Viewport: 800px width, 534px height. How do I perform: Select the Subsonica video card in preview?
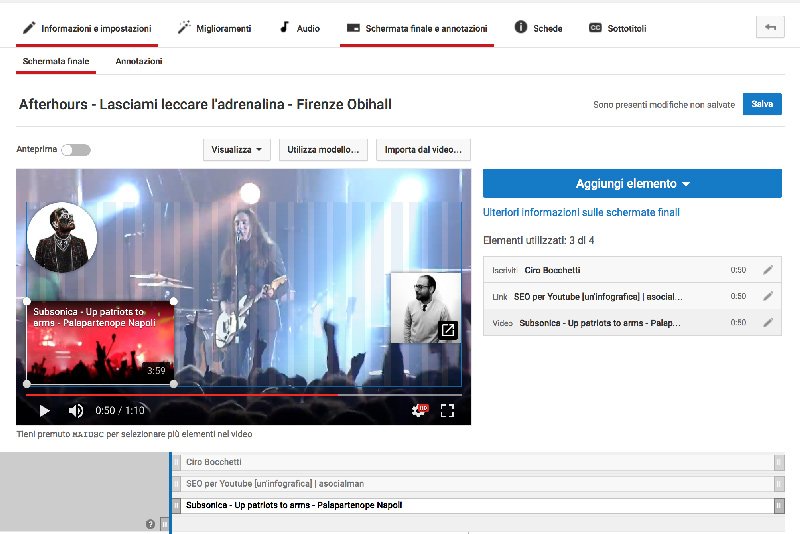101,342
